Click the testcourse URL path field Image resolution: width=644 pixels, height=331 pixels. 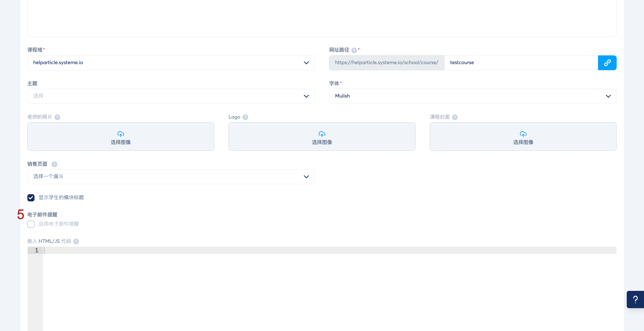point(521,63)
